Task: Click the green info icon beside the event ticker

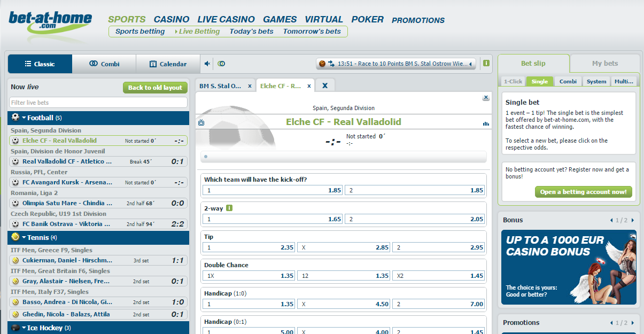Action: (x=486, y=63)
